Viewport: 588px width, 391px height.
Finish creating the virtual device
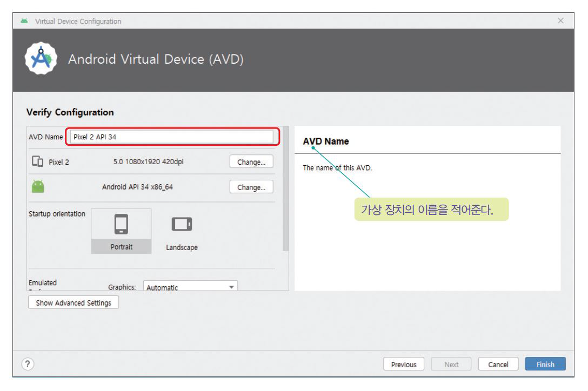[545, 364]
